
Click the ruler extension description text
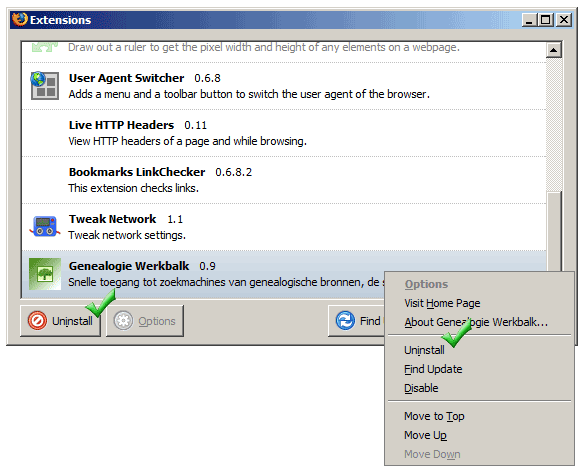tap(264, 47)
